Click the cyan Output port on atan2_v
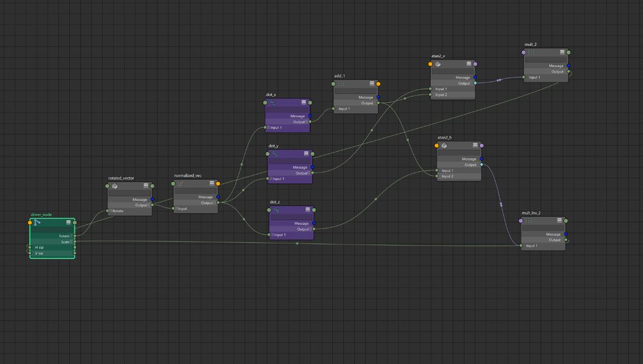Viewport: 643px width, 364px height. coord(475,83)
